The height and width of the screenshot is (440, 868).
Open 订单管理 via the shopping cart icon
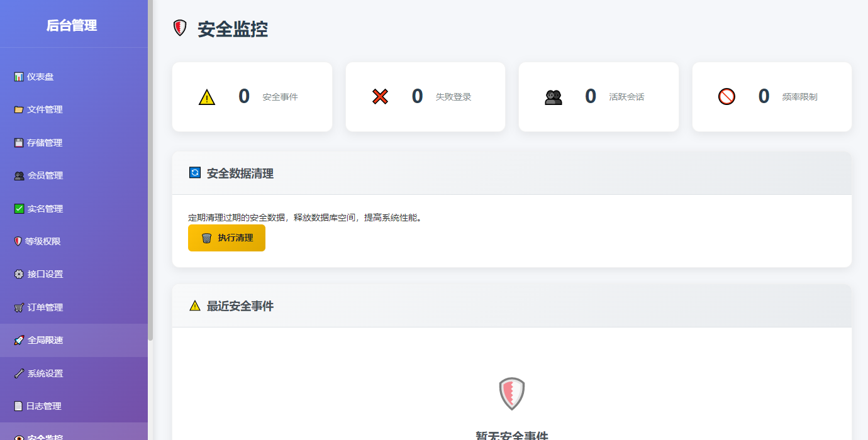[x=19, y=307]
